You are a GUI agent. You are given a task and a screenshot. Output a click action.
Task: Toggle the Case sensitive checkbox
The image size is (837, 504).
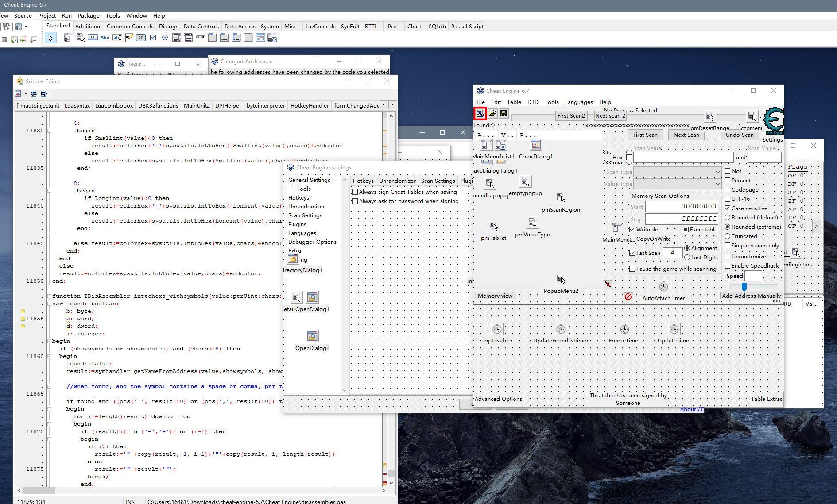(x=728, y=208)
